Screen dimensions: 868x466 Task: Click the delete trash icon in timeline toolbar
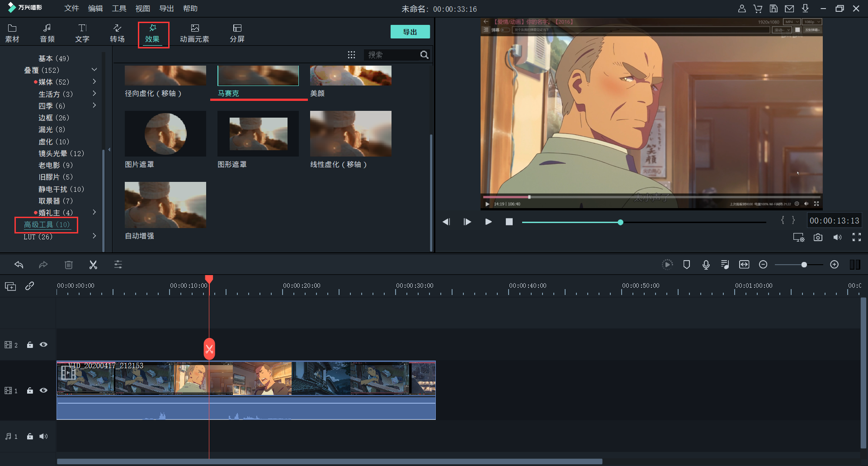pyautogui.click(x=69, y=265)
